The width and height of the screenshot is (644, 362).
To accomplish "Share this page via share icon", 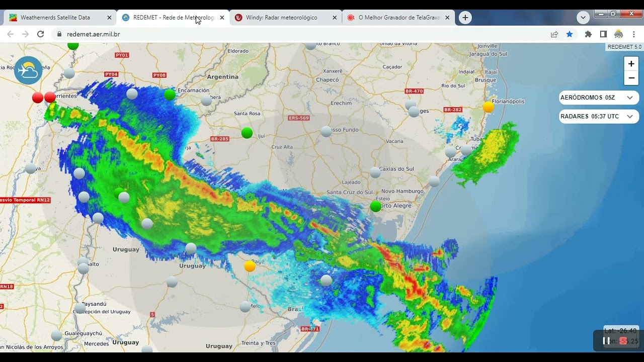I will tap(554, 34).
